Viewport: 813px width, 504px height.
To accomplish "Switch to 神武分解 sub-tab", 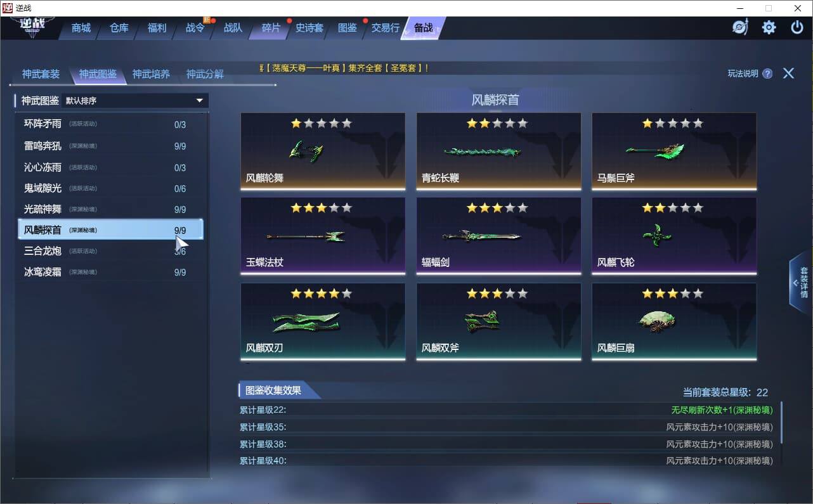I will click(x=205, y=74).
